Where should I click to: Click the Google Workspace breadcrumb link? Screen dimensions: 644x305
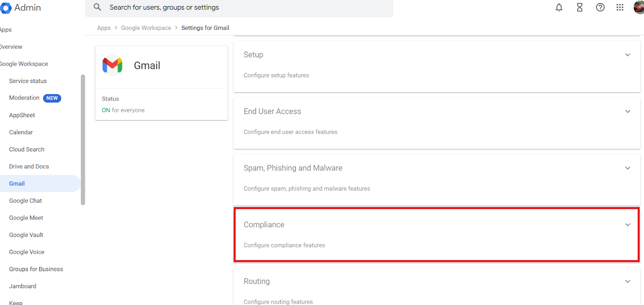point(146,28)
